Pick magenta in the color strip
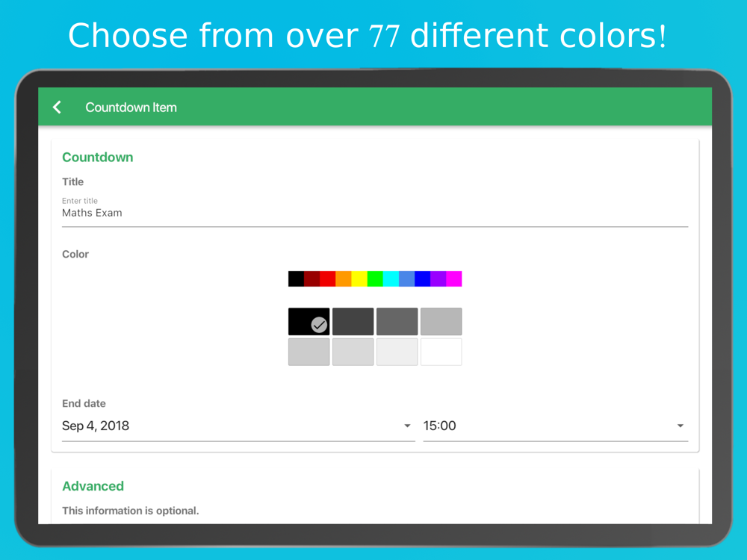The image size is (747, 560). click(x=454, y=279)
